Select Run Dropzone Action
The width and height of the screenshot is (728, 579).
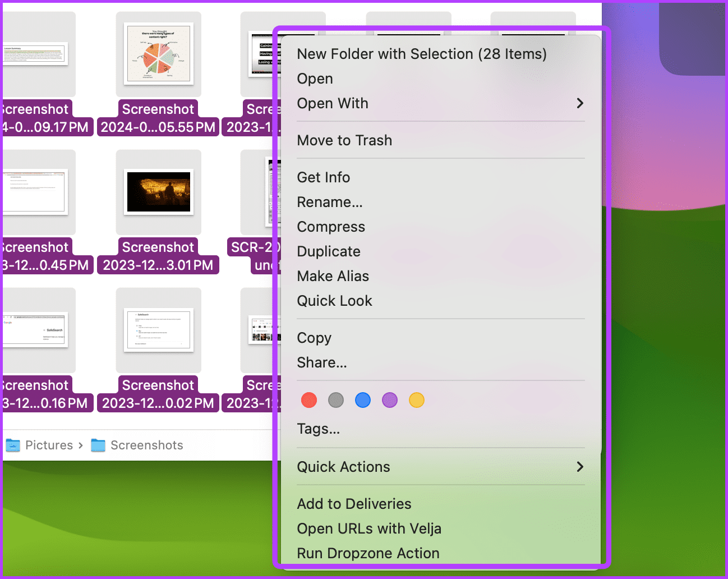tap(368, 553)
